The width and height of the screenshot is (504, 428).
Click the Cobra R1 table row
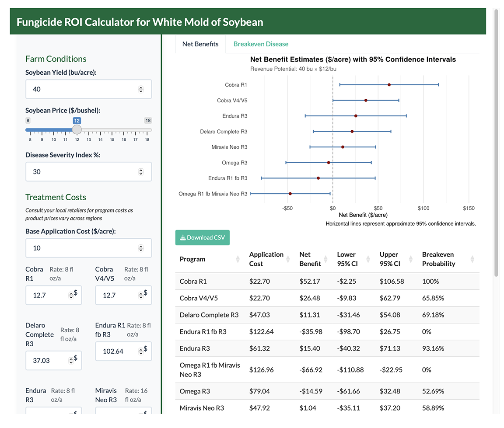(x=327, y=282)
